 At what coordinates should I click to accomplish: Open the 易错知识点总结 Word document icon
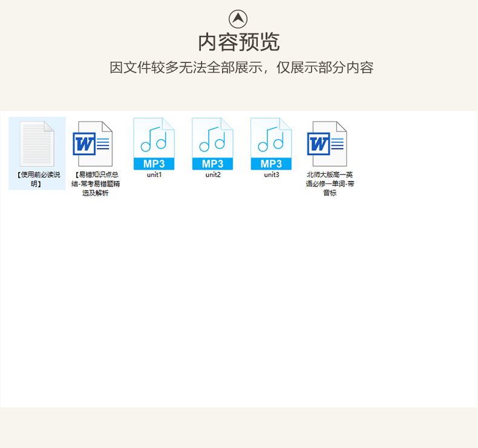[x=93, y=143]
